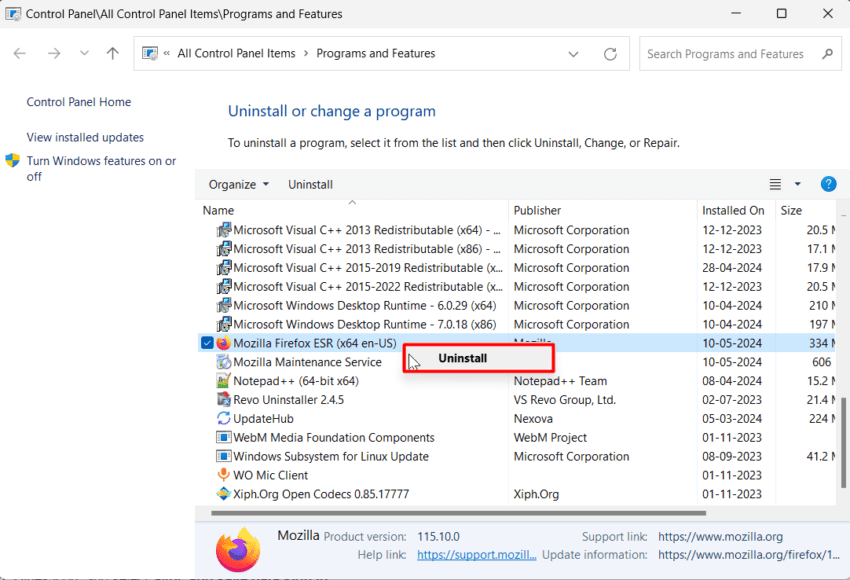Viewport: 850px width, 580px height.
Task: Click the WO Mic Client icon
Action: pyautogui.click(x=224, y=475)
